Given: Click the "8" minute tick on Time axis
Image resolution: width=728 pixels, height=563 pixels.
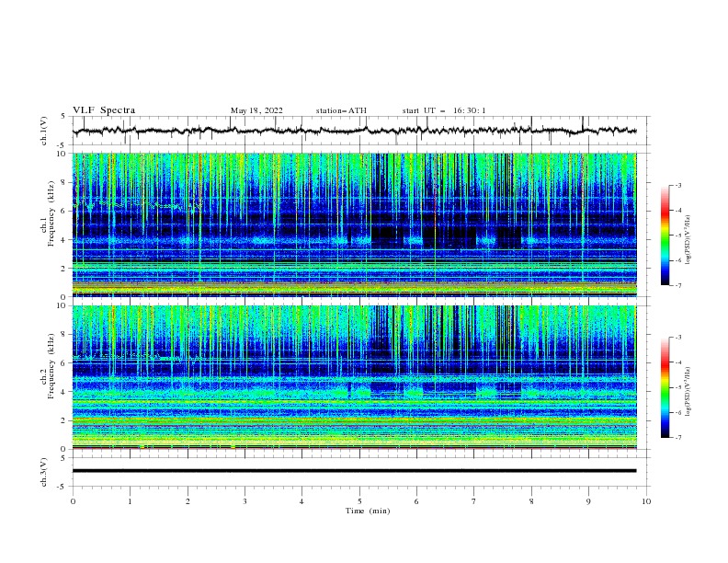Looking at the screenshot, I should 531,501.
